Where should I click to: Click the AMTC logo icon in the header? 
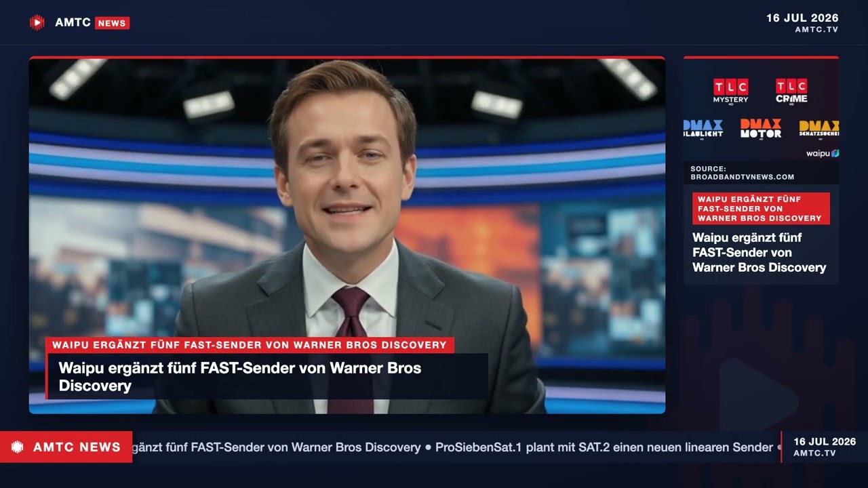click(x=37, y=22)
